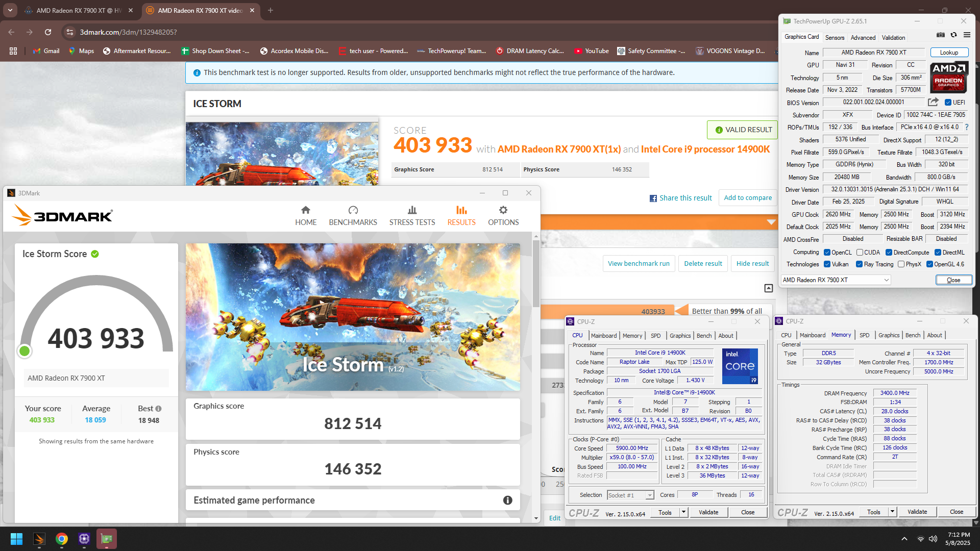Viewport: 980px width, 551px height.
Task: Open the SPD tab in right CPU-Z
Action: pos(864,335)
